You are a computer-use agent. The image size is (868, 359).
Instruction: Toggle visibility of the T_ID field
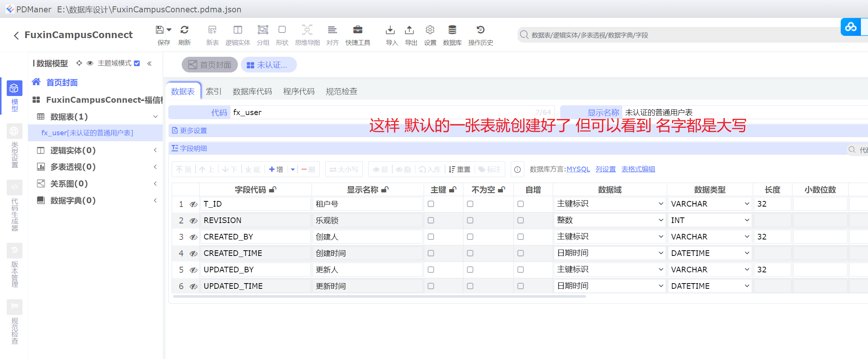pos(193,204)
